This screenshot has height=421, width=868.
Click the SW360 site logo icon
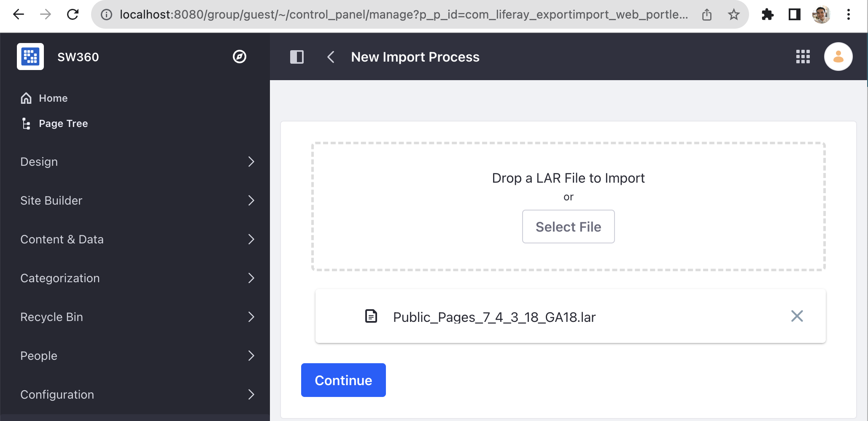(30, 57)
